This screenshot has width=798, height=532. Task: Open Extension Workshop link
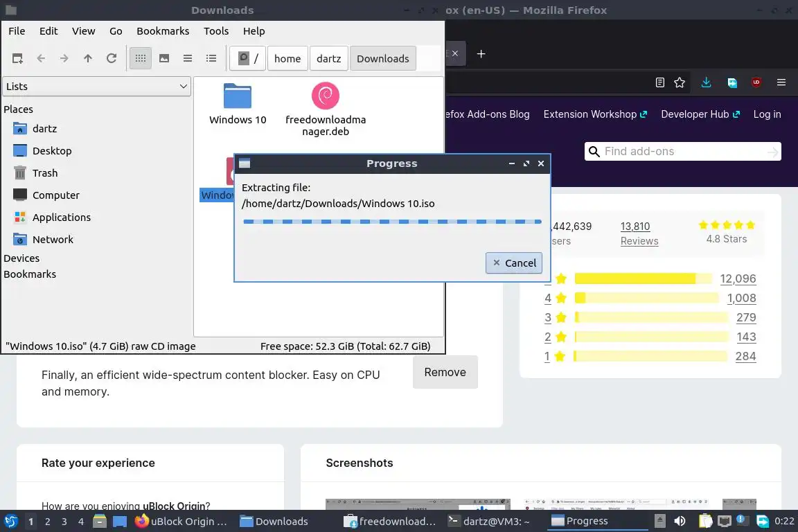595,114
